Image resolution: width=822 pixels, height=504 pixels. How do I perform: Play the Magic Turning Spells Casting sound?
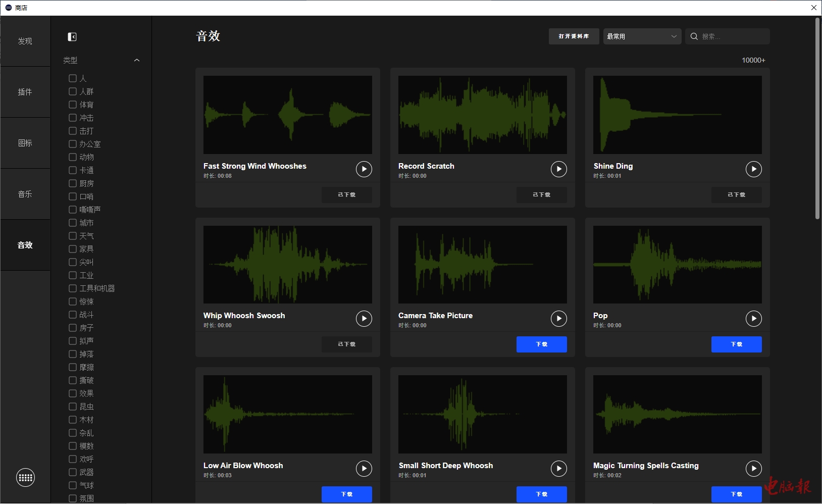click(x=753, y=469)
